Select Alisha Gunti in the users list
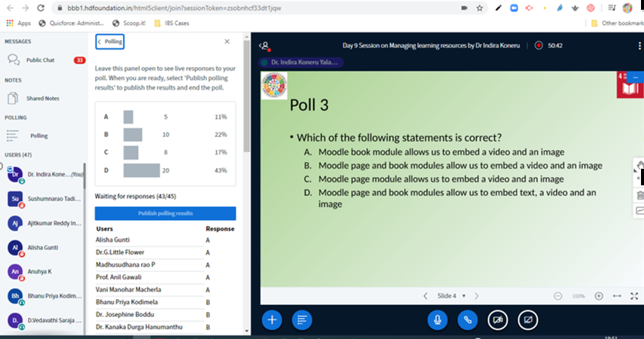 44,248
